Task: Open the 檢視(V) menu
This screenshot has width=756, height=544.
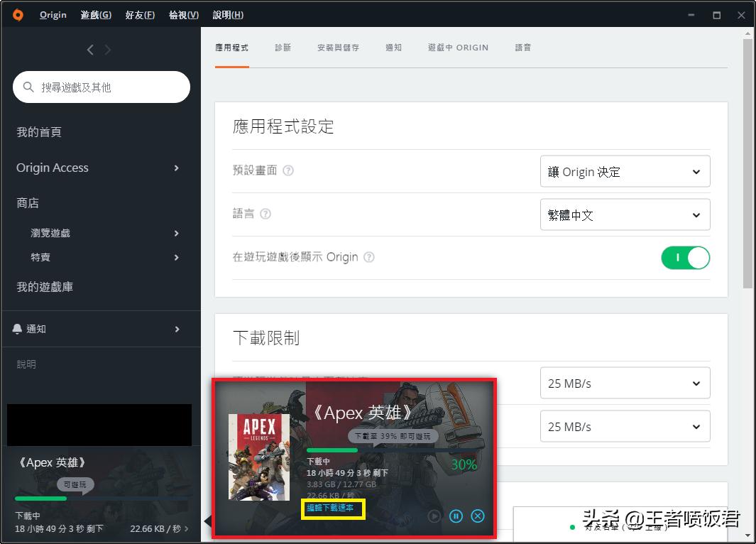Action: [183, 14]
